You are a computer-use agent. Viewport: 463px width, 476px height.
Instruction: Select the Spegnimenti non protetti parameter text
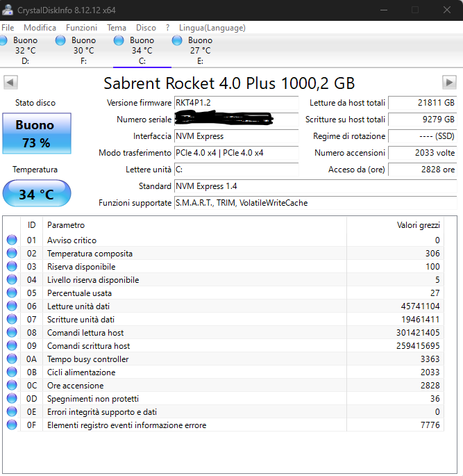(x=93, y=399)
